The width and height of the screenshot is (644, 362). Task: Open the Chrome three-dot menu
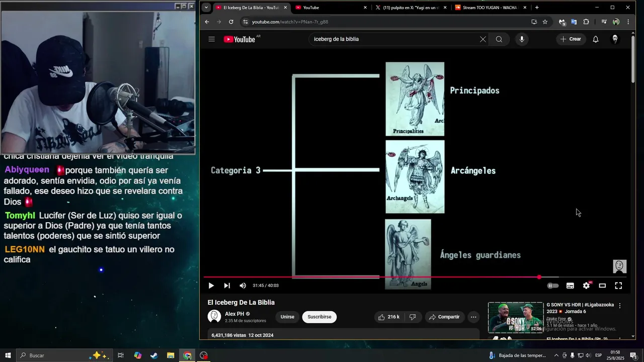[x=628, y=22]
